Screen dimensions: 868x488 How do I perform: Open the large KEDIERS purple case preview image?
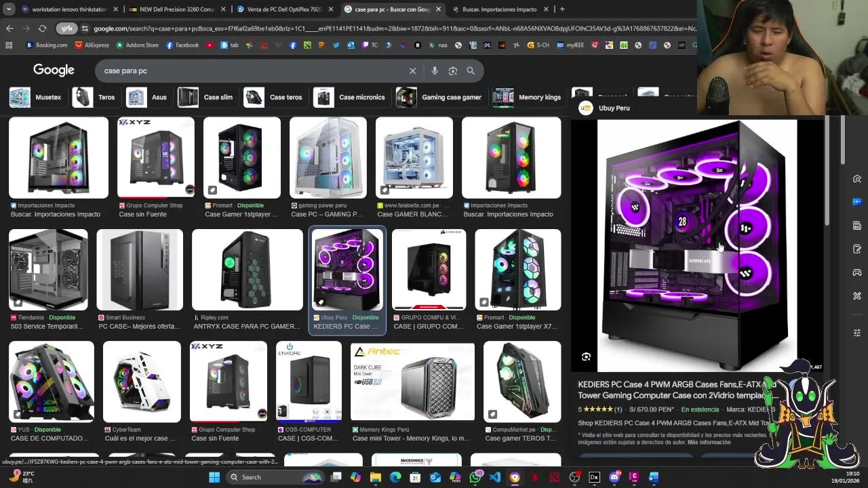point(697,245)
